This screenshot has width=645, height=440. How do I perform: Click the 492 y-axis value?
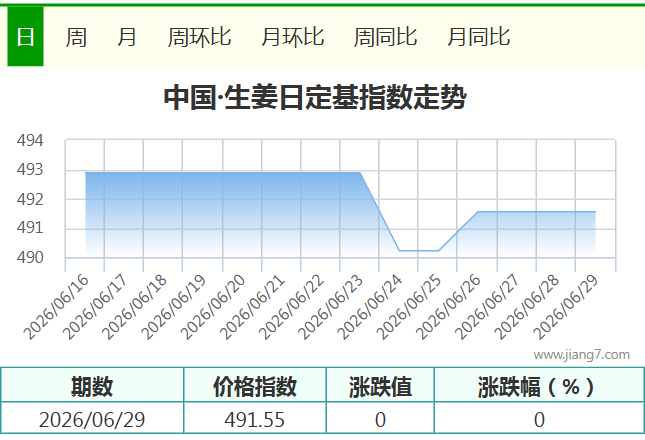pos(30,199)
